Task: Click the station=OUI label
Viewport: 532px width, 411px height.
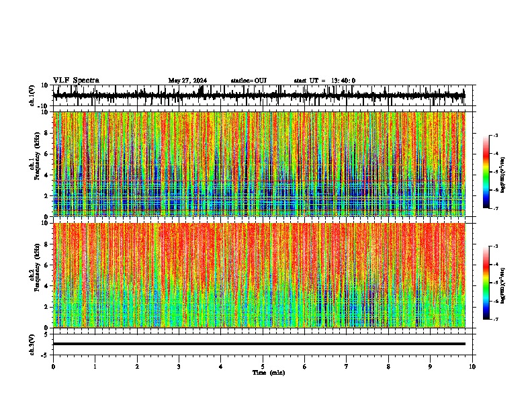Action: pos(249,81)
